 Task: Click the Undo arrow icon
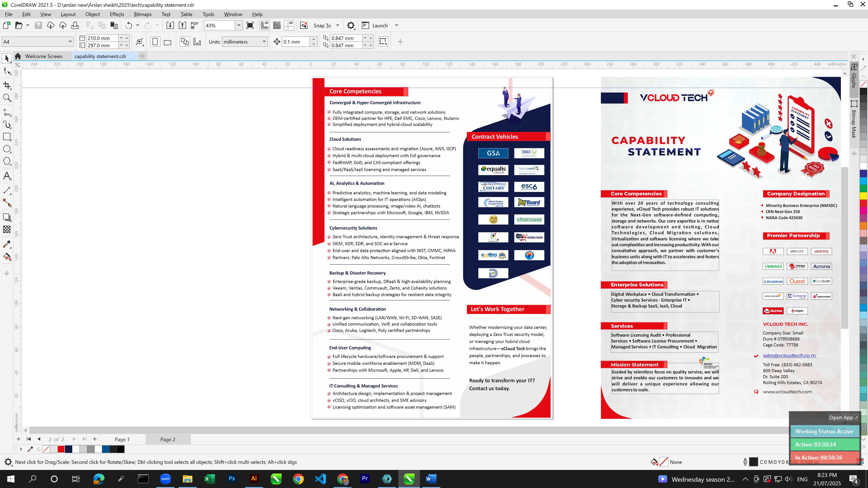[x=128, y=26]
